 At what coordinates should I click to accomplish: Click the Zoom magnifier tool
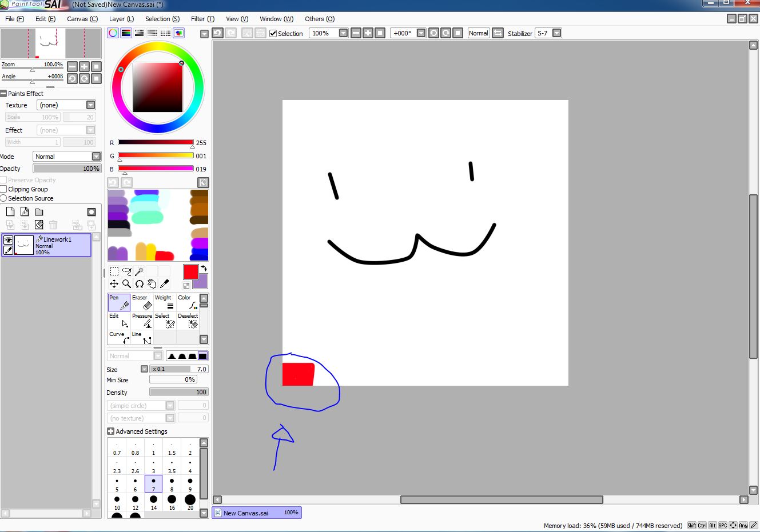coord(126,283)
